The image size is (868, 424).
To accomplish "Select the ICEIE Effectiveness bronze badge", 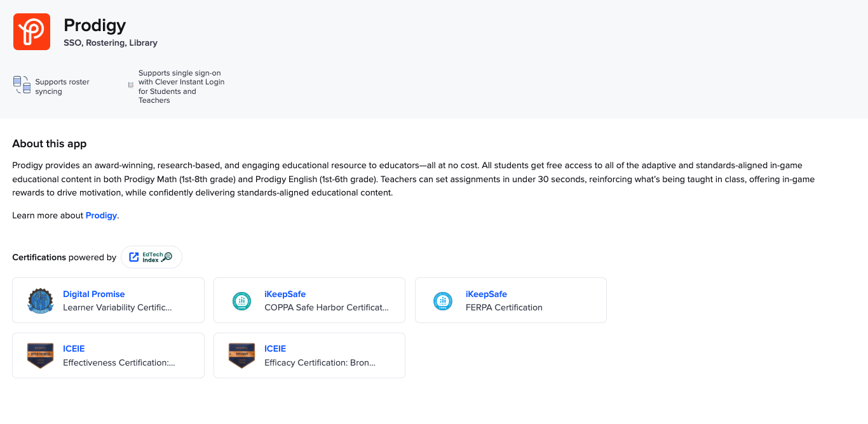I will pos(40,355).
